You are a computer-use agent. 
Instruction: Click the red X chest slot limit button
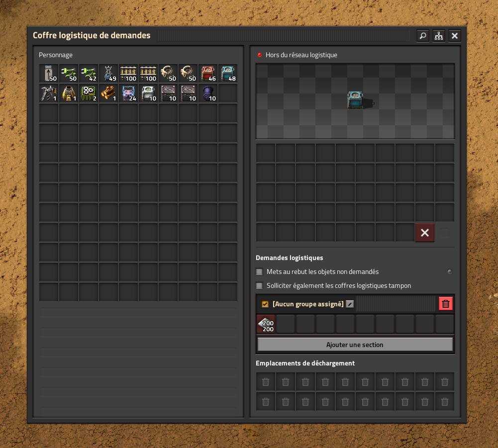[425, 233]
